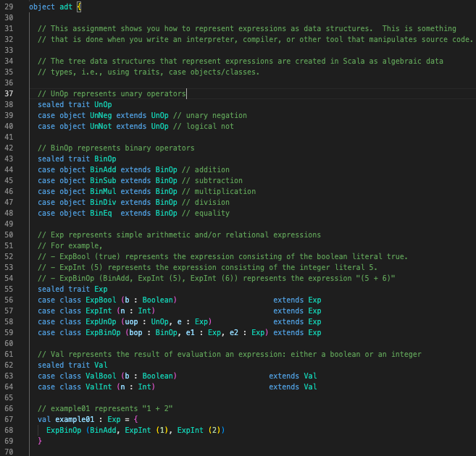Click line number 37 in the gutter
The height and width of the screenshot is (456, 476).
coord(9,93)
